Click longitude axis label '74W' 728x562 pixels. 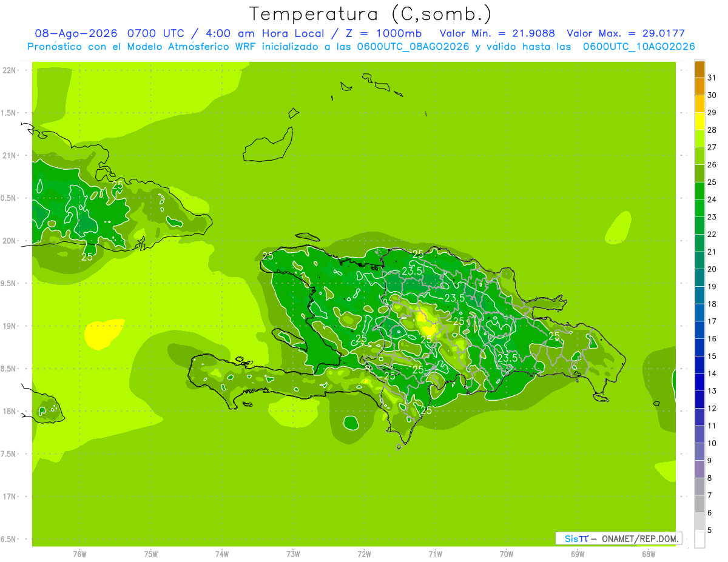(x=221, y=554)
